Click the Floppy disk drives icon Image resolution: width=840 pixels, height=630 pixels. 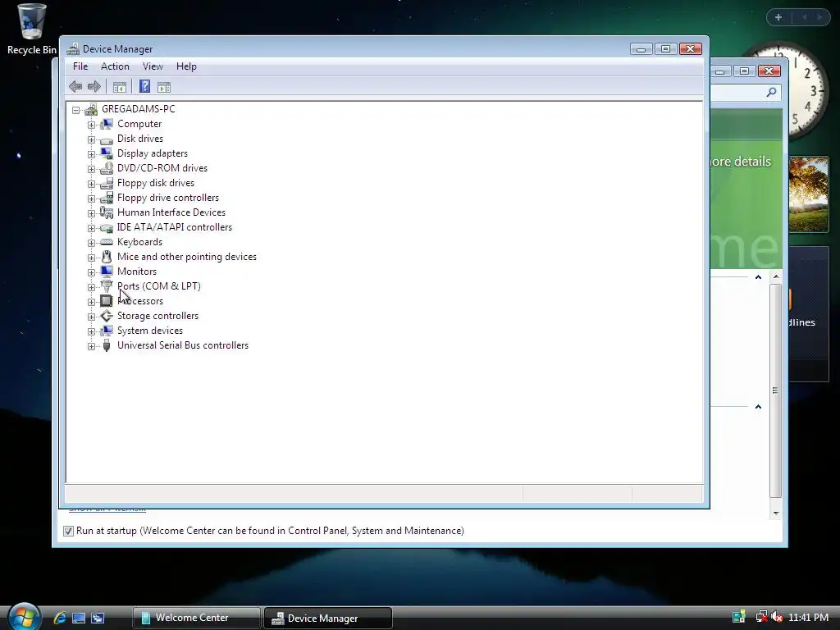pyautogui.click(x=107, y=183)
